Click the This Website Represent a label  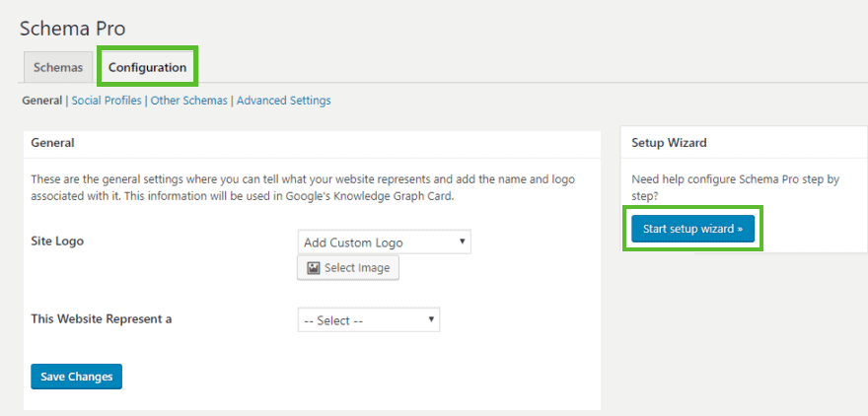102,319
